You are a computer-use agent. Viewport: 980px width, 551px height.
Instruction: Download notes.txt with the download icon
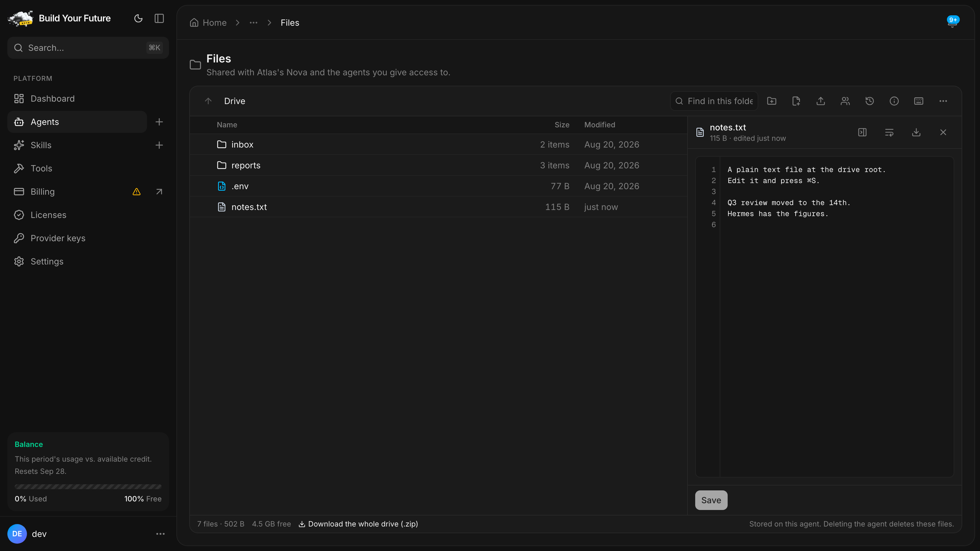click(x=916, y=132)
